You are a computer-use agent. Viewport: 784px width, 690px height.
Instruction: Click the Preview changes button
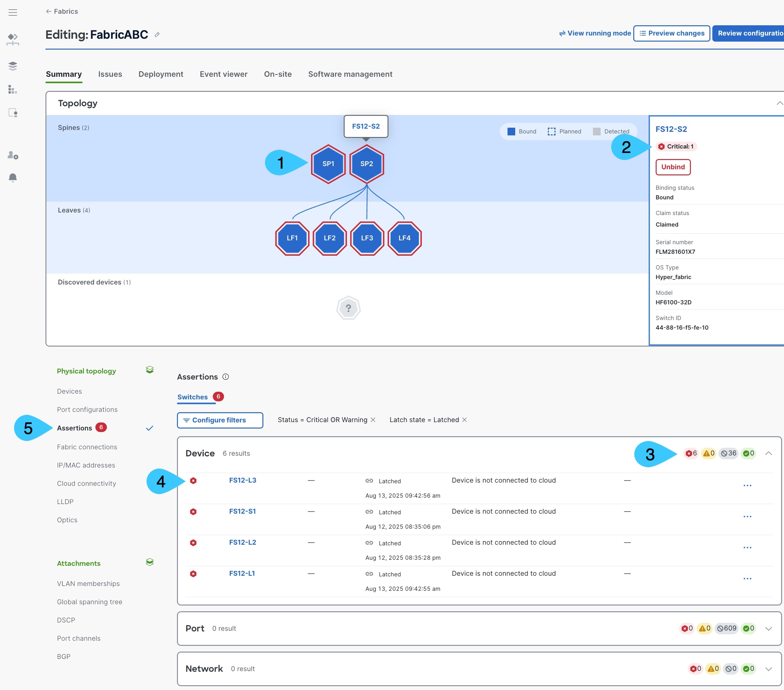(672, 33)
